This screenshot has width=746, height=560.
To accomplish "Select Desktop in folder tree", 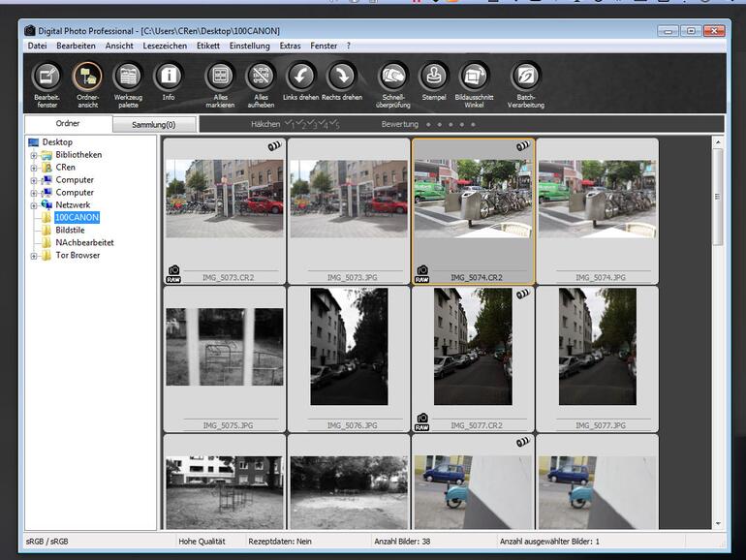I will pyautogui.click(x=57, y=141).
